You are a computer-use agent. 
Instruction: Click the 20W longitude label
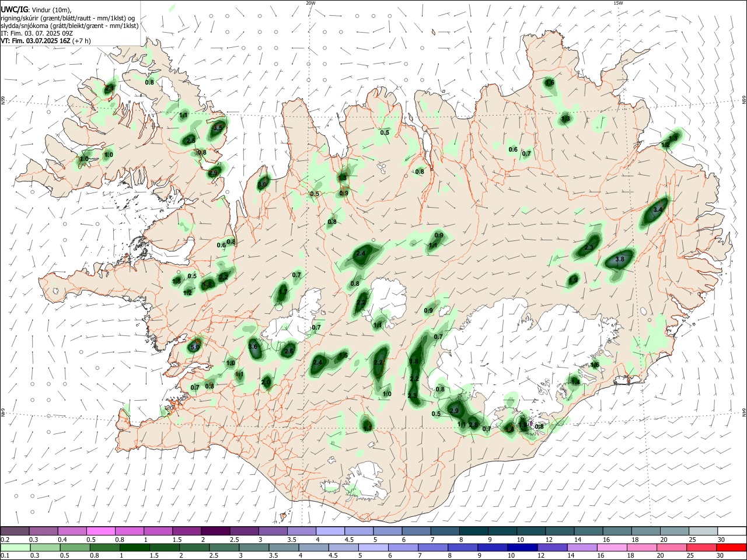[310, 3]
